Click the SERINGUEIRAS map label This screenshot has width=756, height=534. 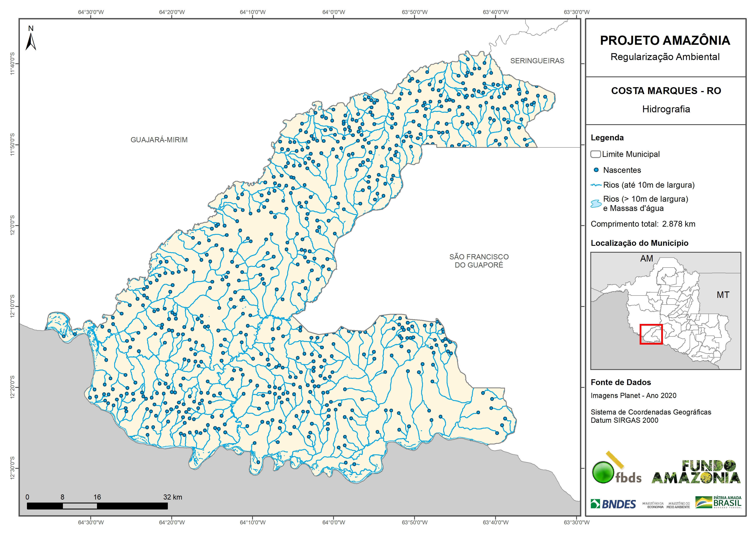[537, 61]
